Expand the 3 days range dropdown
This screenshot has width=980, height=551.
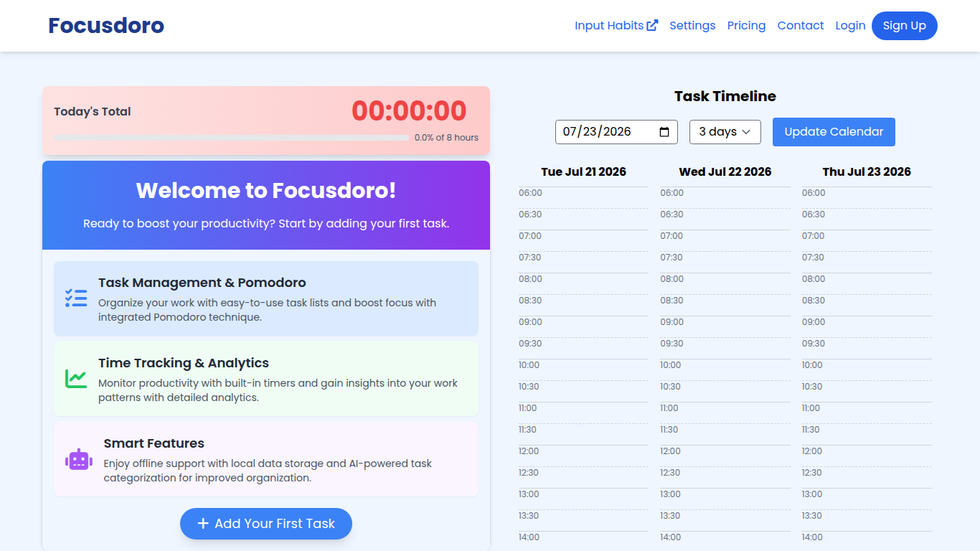click(725, 132)
